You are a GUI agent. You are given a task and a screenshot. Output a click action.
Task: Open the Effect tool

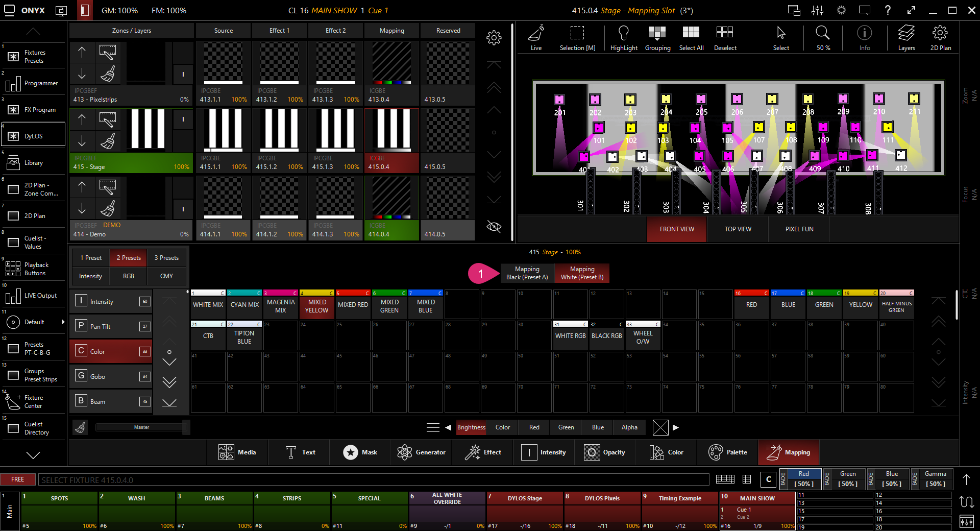coord(483,452)
